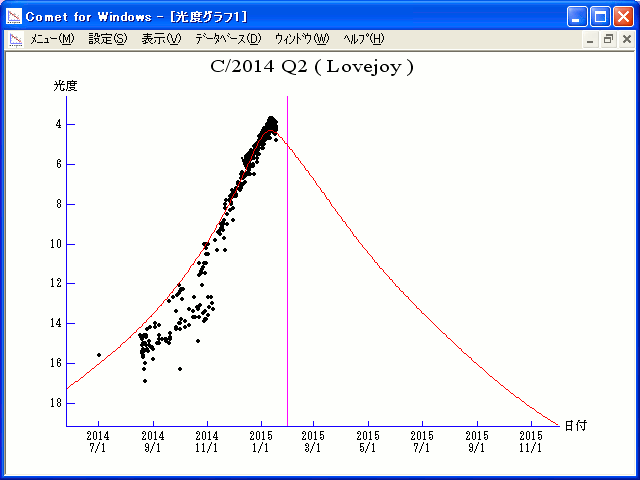
Task: Click the 2015 3/1 date axis label
Action: pos(313,442)
